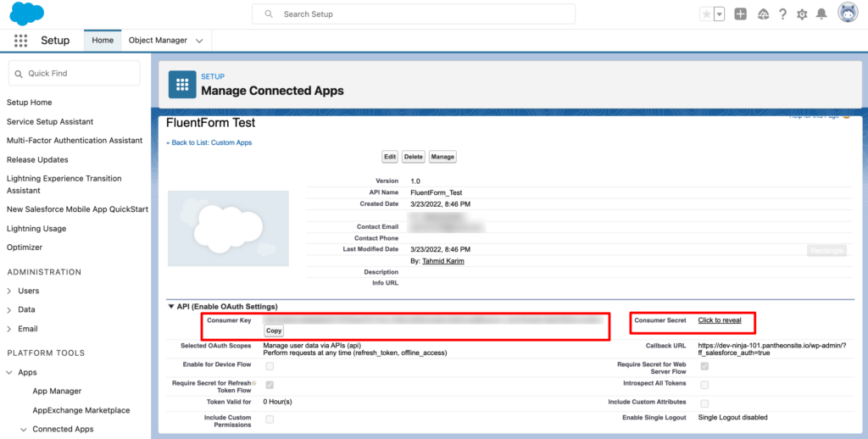Switch to the Object Manager tab
The width and height of the screenshot is (868, 439).
click(158, 41)
